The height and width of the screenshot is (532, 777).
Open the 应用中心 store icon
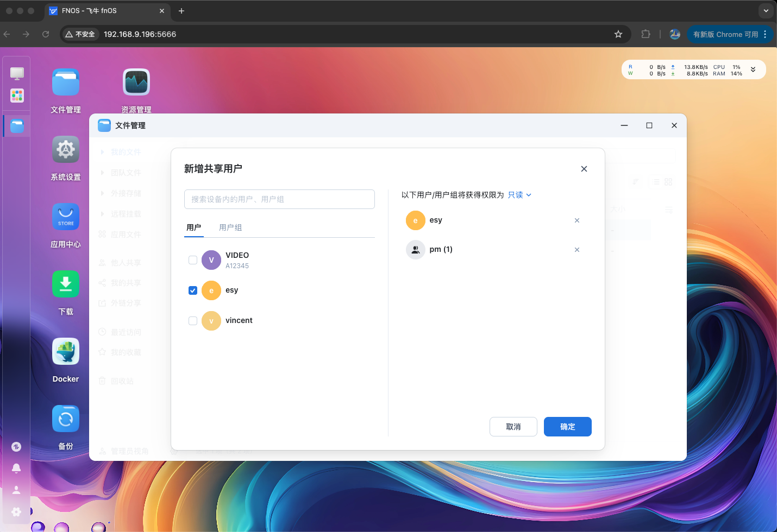tap(66, 217)
